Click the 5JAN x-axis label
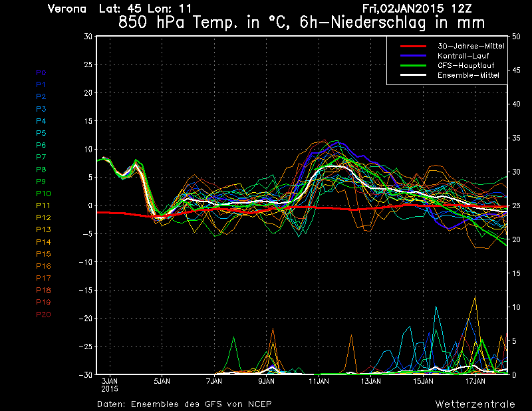The width and height of the screenshot is (532, 411). pyautogui.click(x=162, y=381)
